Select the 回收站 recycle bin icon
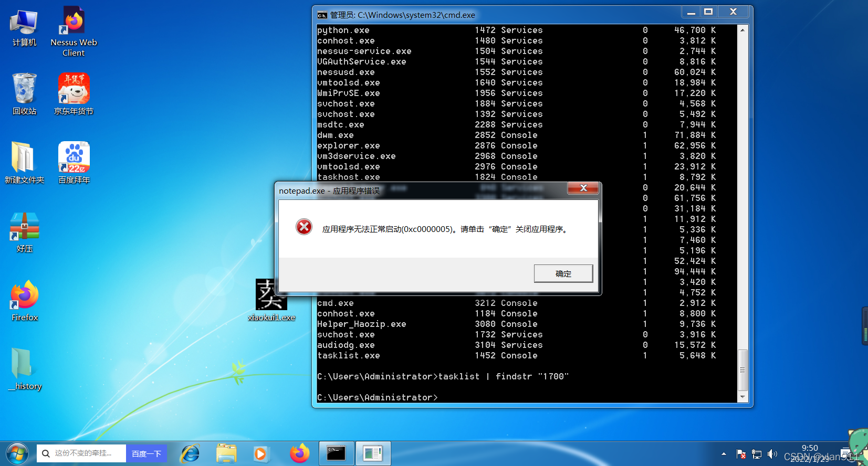Image resolution: width=868 pixels, height=466 pixels. [24, 94]
